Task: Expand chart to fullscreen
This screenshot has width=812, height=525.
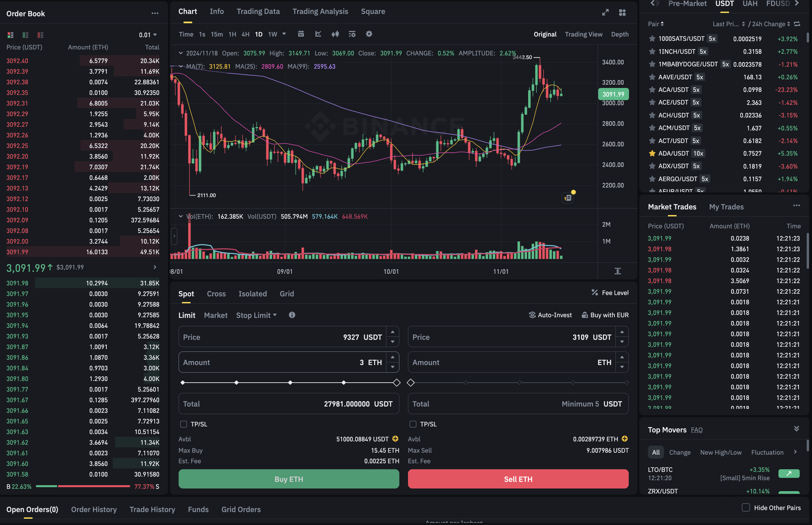Action: coord(605,13)
